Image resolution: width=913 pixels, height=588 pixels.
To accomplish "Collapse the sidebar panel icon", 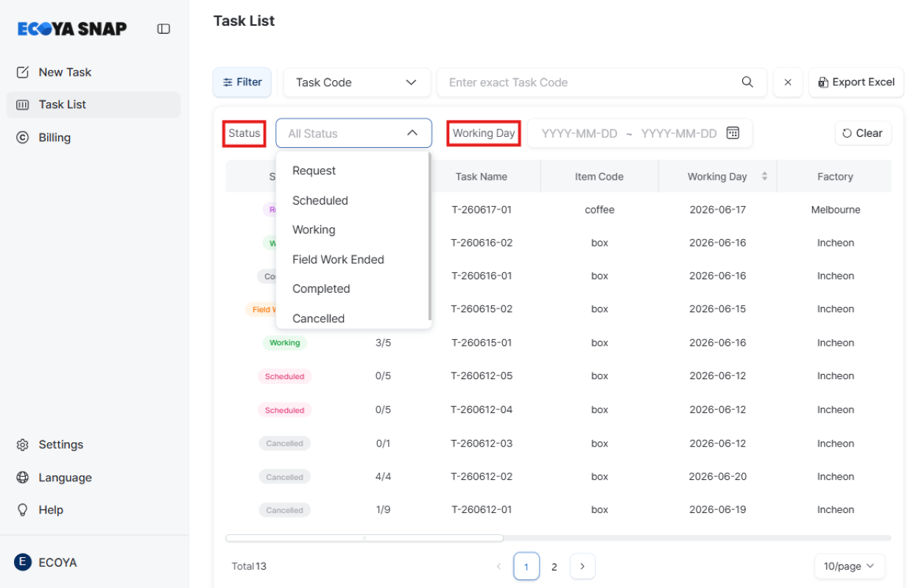I will coord(163,29).
